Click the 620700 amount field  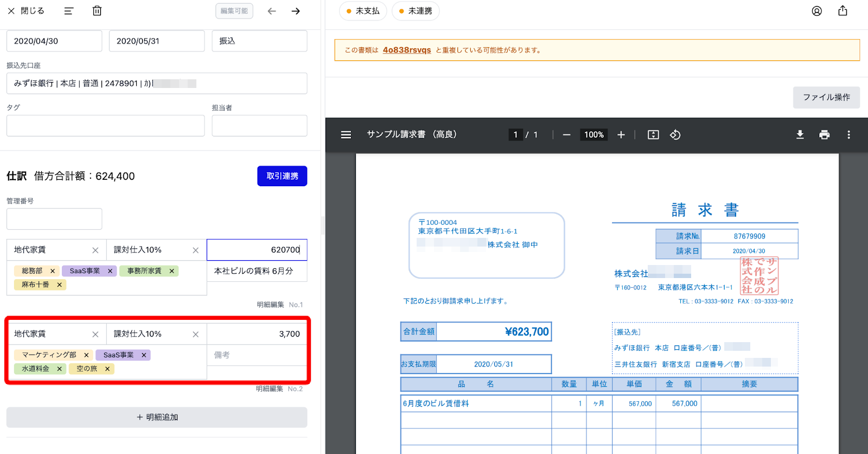pyautogui.click(x=257, y=250)
